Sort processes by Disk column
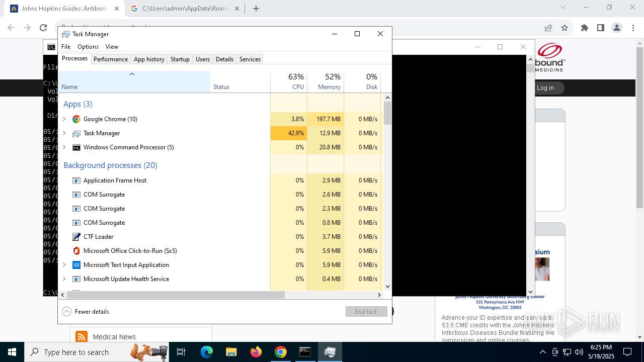This screenshot has width=644, height=362. point(362,81)
